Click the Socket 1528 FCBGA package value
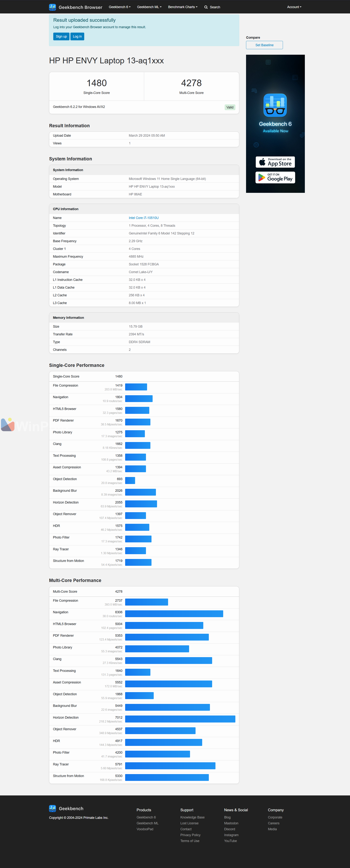Image resolution: width=350 pixels, height=868 pixels. (144, 264)
